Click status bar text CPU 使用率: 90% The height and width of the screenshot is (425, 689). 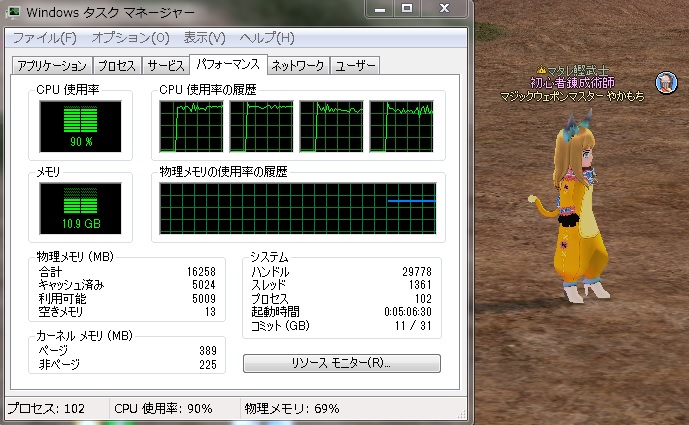(163, 409)
